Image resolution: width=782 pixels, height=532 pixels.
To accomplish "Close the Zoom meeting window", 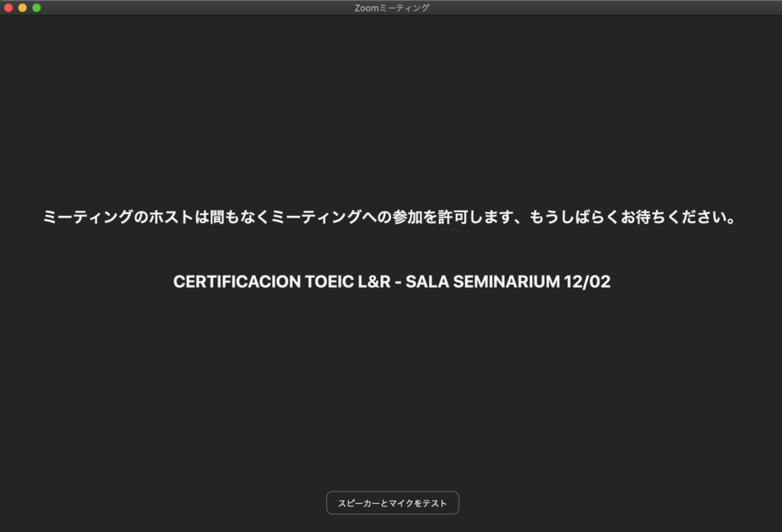I will pos(8,8).
